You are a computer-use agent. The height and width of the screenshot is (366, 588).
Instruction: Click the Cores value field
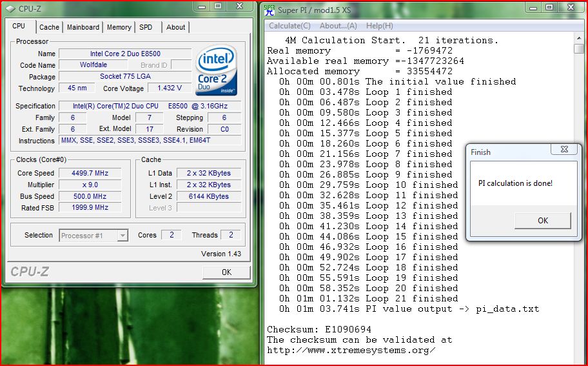click(x=171, y=235)
